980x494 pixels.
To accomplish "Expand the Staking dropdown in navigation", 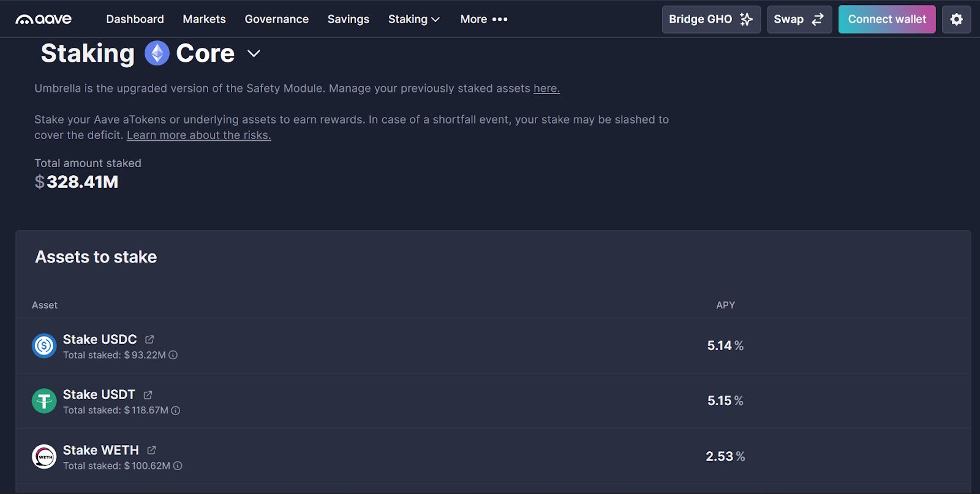I will pos(413,20).
